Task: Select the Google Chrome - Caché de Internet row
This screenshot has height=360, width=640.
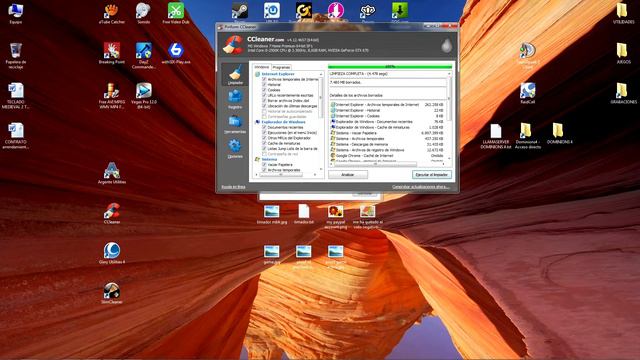Action: 387,156
